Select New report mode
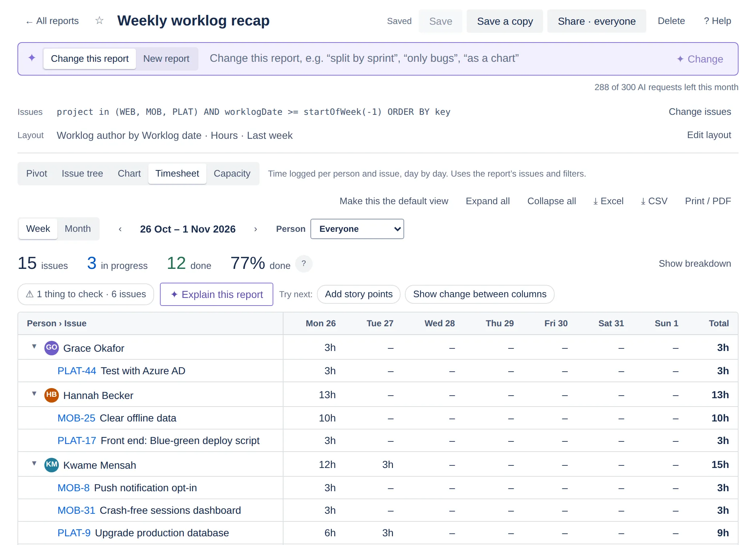The height and width of the screenshot is (545, 756). (166, 58)
